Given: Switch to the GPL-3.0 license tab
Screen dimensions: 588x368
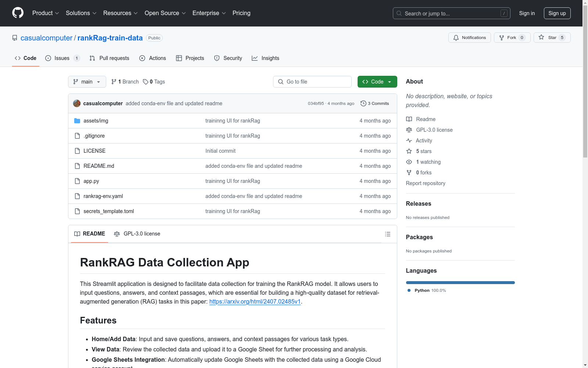Looking at the screenshot, I should point(137,234).
